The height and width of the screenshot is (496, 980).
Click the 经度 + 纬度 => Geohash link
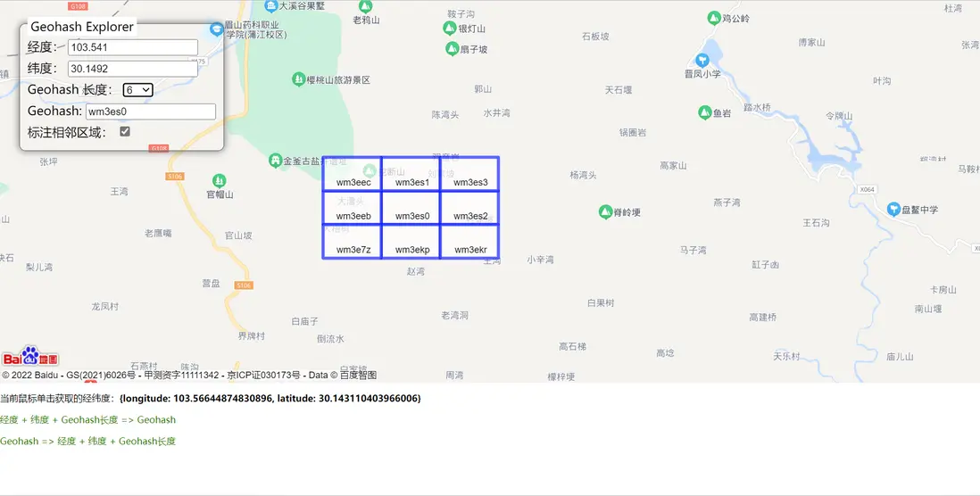(x=87, y=420)
